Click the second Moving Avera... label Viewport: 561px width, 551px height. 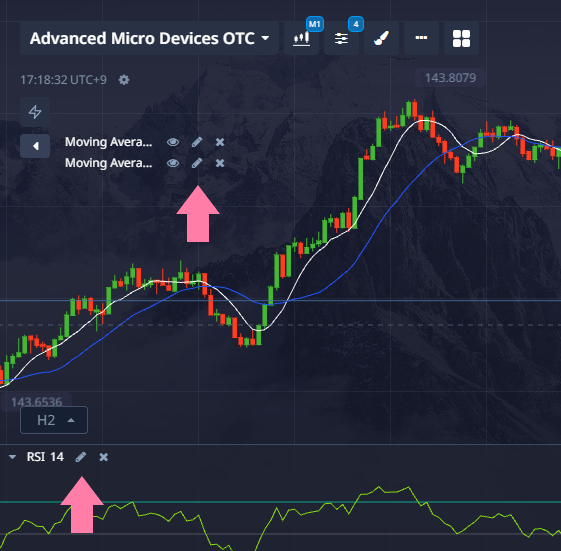pyautogui.click(x=108, y=163)
